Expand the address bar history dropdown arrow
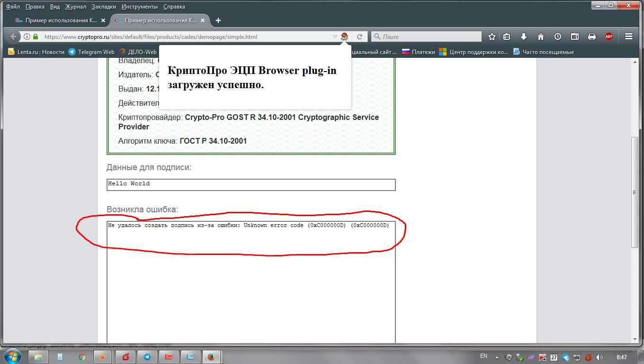 pos(334,36)
